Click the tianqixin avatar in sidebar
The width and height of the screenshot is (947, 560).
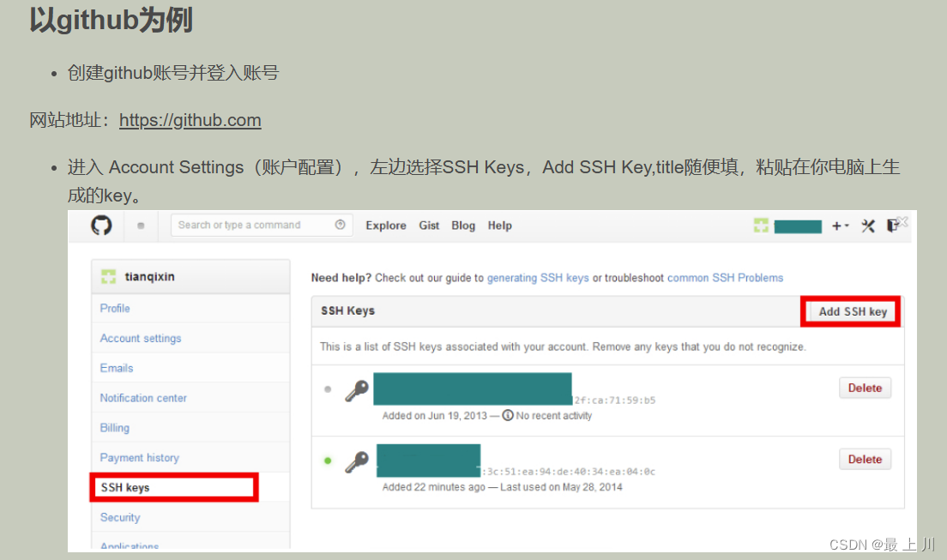coord(108,277)
